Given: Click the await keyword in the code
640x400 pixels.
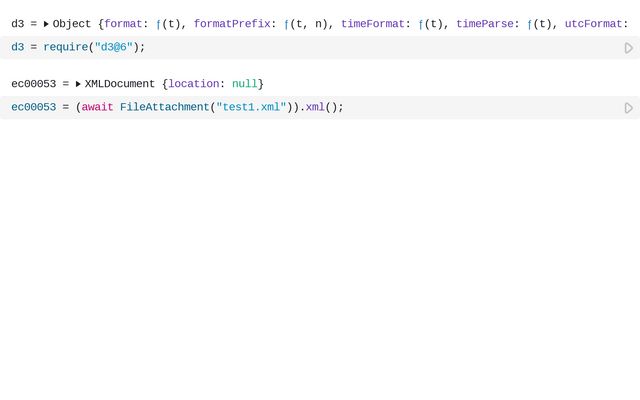Looking at the screenshot, I should pyautogui.click(x=97, y=107).
